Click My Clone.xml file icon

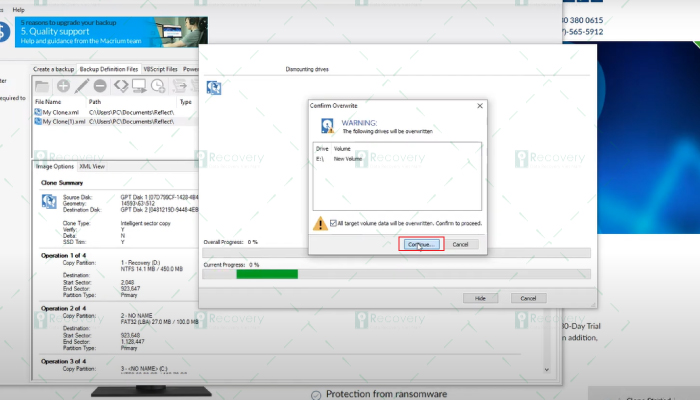click(38, 112)
